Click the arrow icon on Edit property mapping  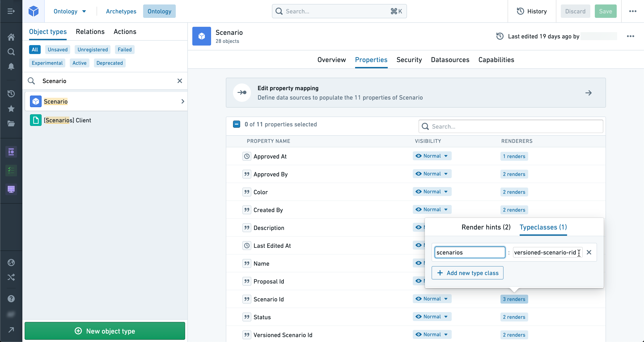pos(589,93)
